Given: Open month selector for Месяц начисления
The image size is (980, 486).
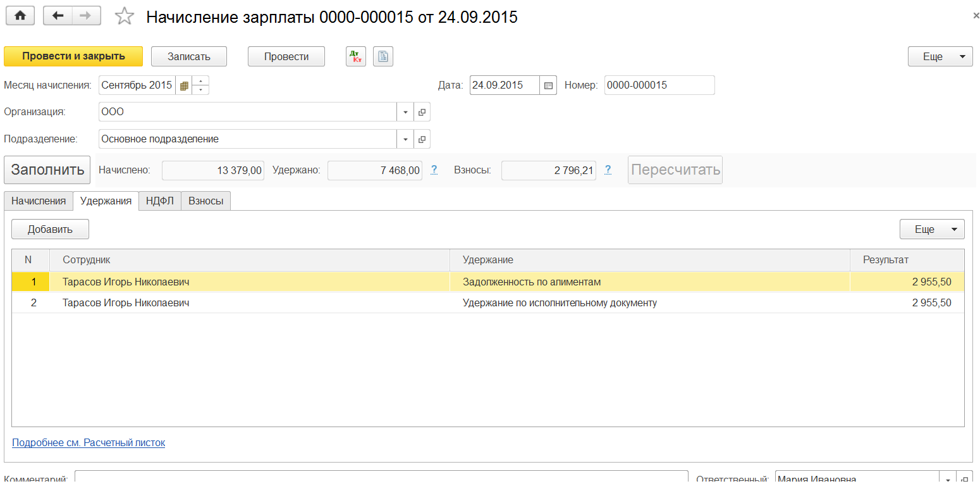Looking at the screenshot, I should pos(184,85).
